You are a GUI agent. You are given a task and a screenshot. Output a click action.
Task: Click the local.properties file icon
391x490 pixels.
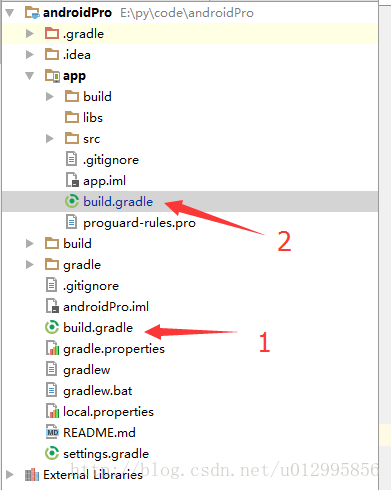pyautogui.click(x=52, y=411)
